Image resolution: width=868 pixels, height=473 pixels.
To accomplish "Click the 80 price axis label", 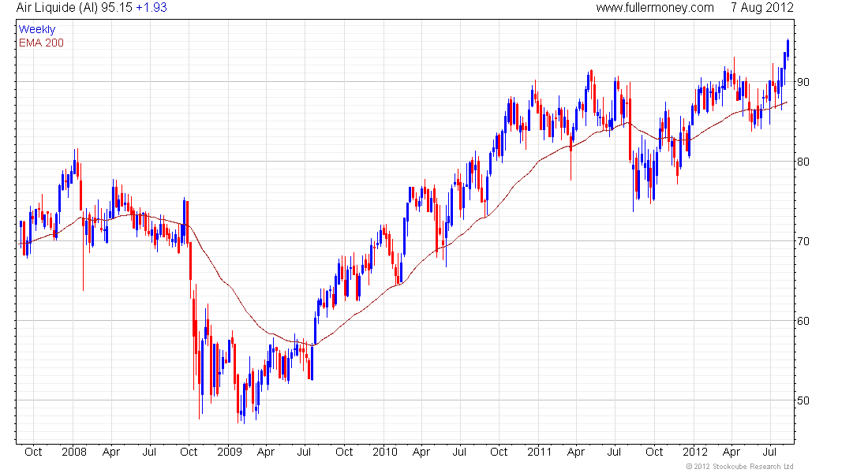I will [803, 162].
